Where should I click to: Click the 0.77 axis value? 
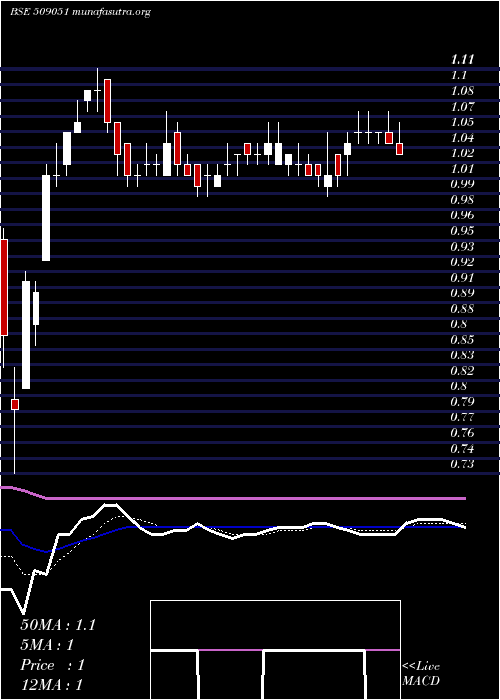click(462, 417)
